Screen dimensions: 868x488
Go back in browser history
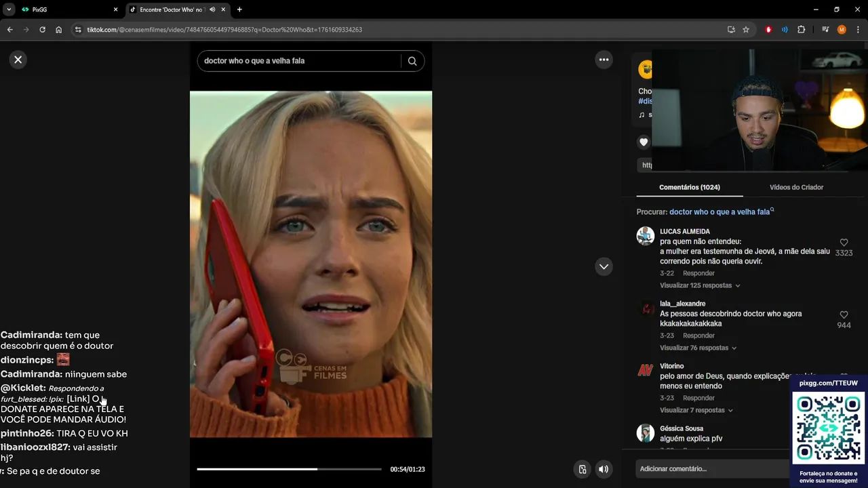pos(9,30)
